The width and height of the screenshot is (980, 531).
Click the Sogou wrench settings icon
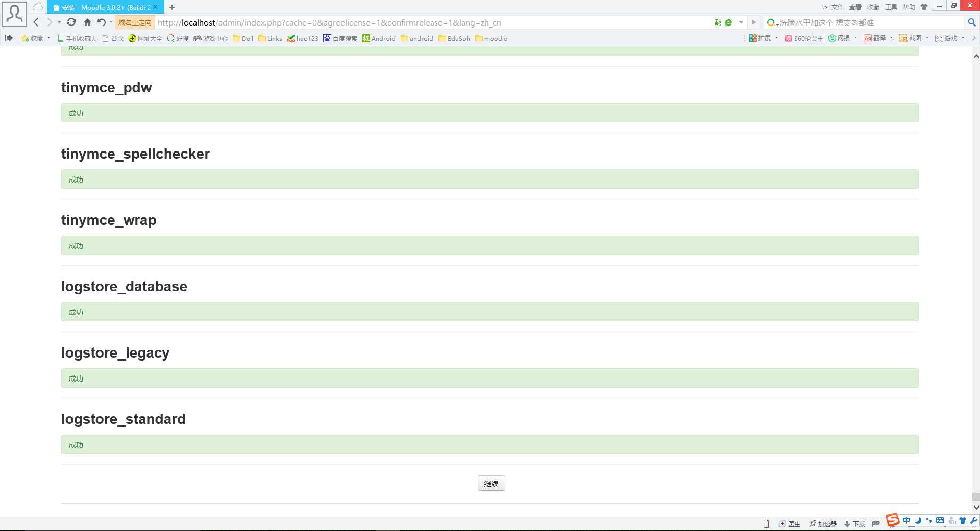[x=974, y=520]
